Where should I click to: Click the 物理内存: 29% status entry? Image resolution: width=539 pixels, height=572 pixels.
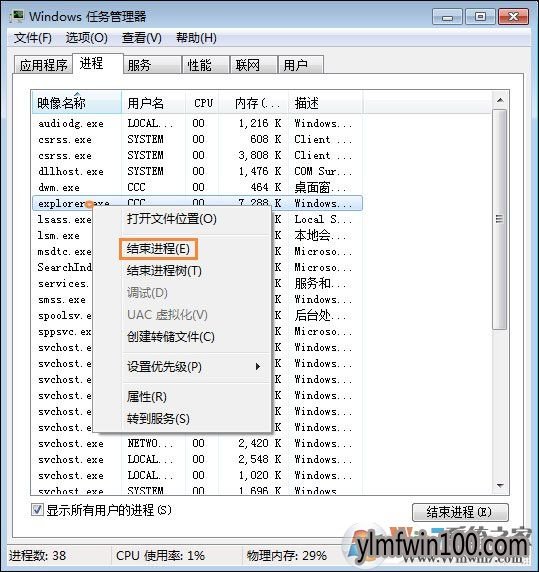(287, 556)
